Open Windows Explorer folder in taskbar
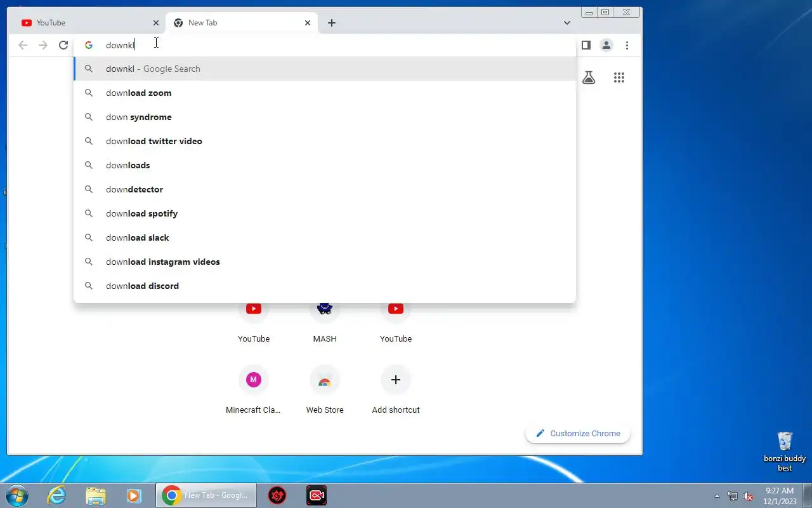The height and width of the screenshot is (508, 812). click(x=95, y=495)
